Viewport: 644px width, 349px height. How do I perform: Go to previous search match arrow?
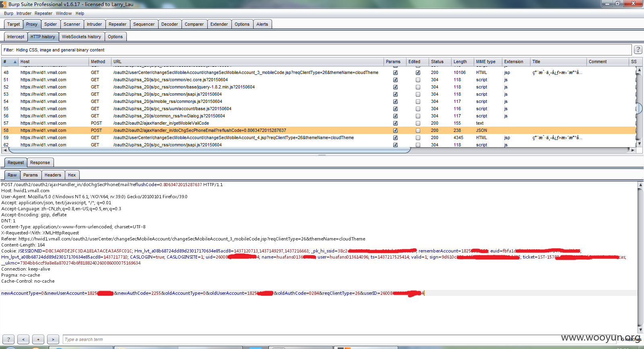tap(23, 339)
